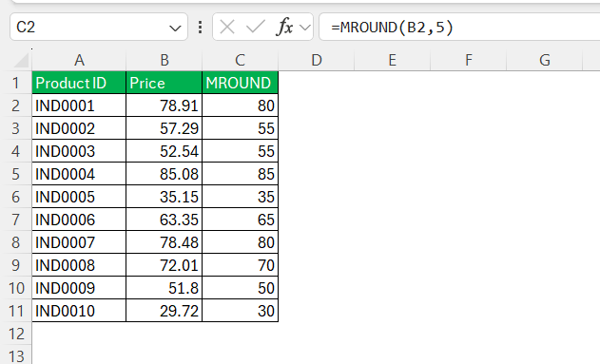
Task: Select MROUND result 55 for IND0003
Action: [240, 151]
